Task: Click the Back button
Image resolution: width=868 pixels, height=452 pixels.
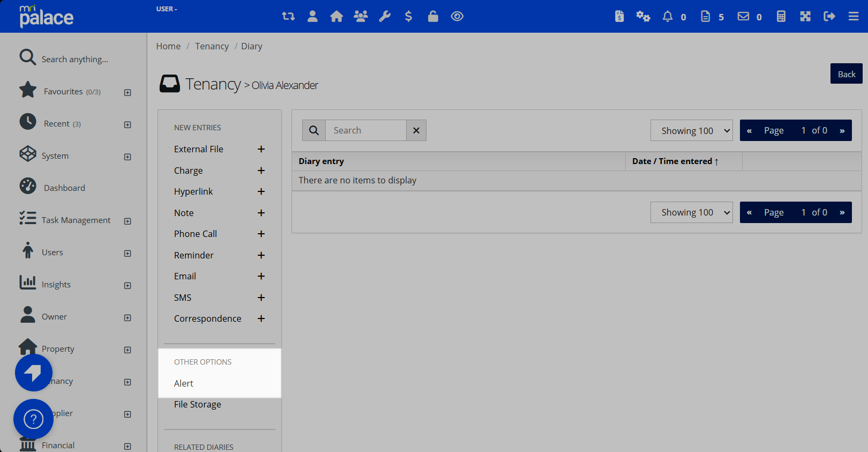Action: click(847, 74)
